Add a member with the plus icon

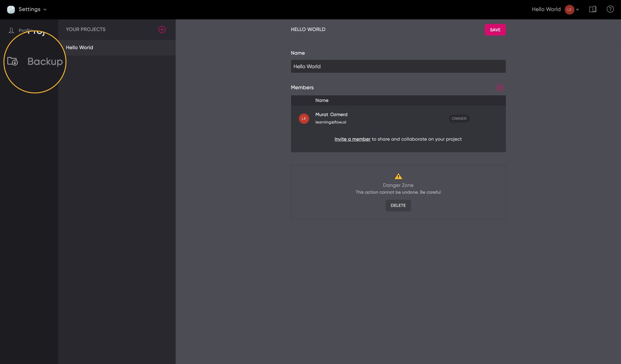tap(500, 88)
